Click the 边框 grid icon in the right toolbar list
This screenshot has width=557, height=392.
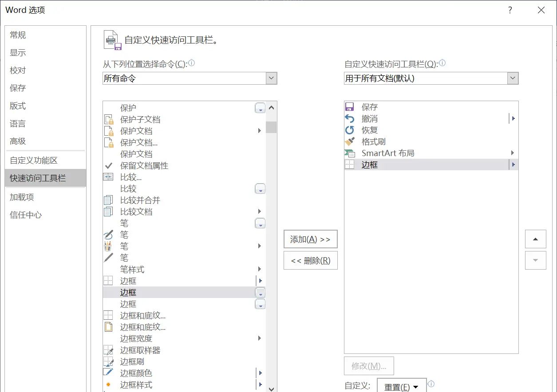(350, 165)
